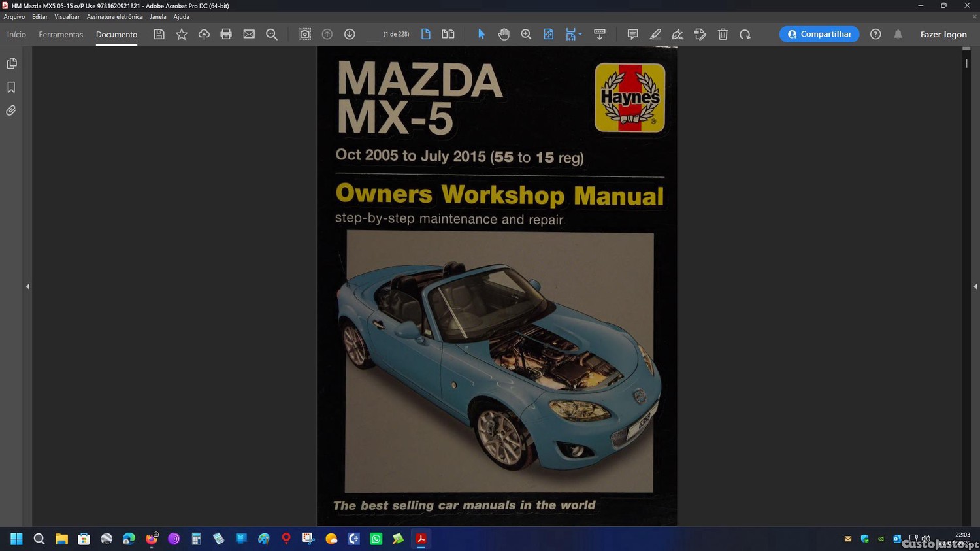Viewport: 980px width, 551px height.
Task: Enable scrolling mode from the toolbar
Action: tap(600, 34)
